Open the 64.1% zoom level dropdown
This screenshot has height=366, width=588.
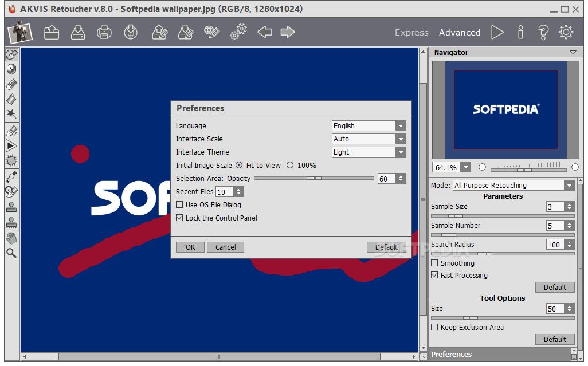(x=466, y=167)
